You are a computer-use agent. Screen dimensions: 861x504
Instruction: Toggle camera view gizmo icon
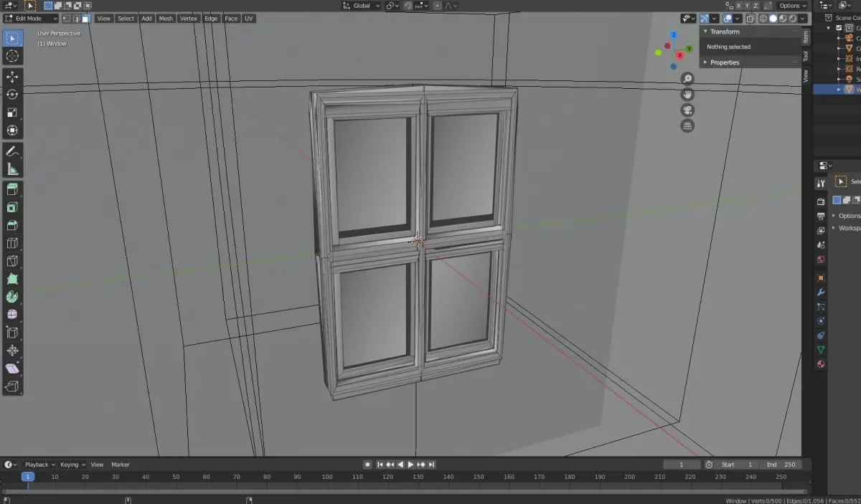point(687,110)
